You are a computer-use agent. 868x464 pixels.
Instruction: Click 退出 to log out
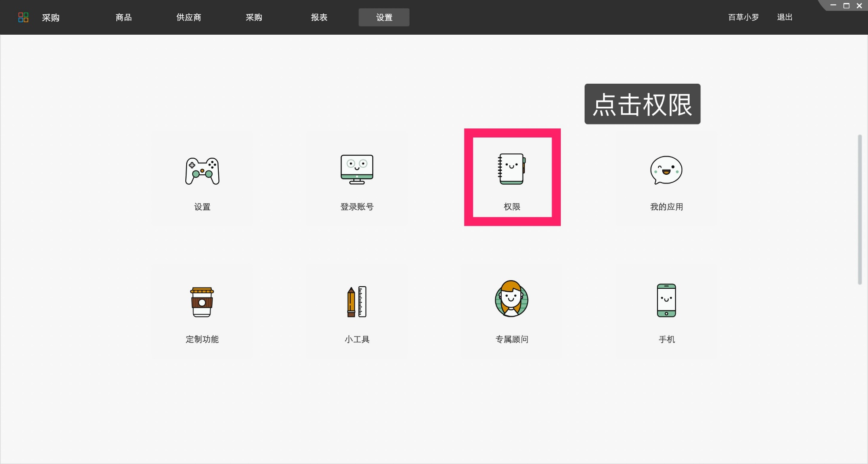784,17
